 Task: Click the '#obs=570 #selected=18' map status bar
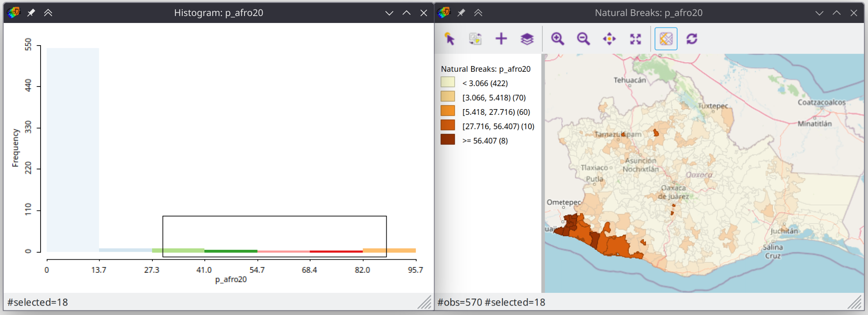(491, 302)
